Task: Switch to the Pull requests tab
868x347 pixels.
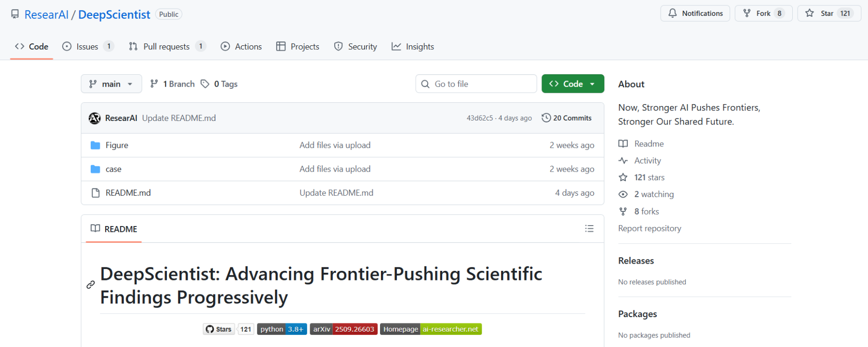Action: (x=166, y=47)
